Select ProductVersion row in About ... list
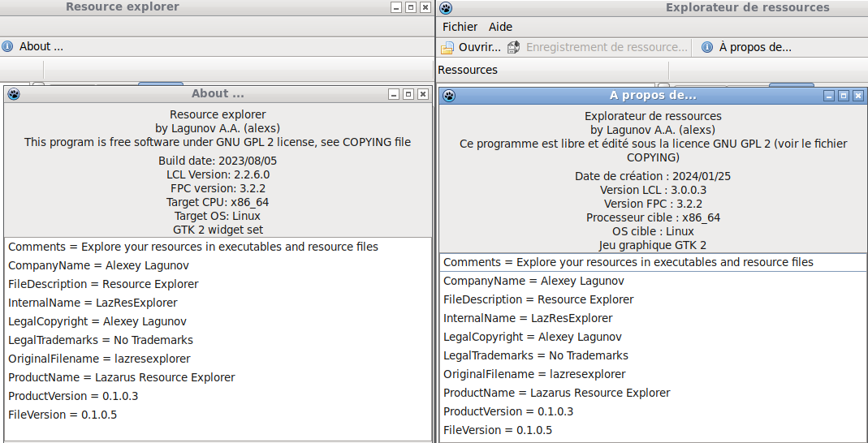Viewport: 868px width, 443px height. click(x=218, y=396)
